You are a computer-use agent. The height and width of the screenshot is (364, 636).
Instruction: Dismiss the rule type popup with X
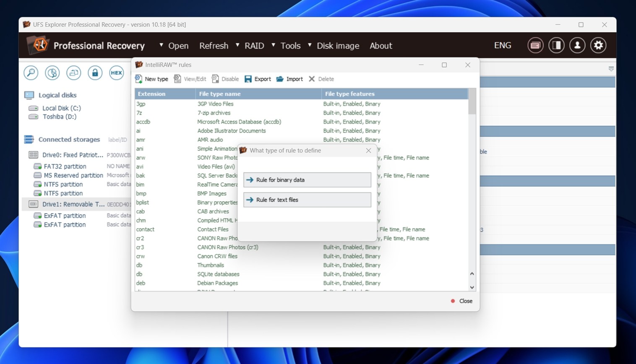pyautogui.click(x=368, y=151)
